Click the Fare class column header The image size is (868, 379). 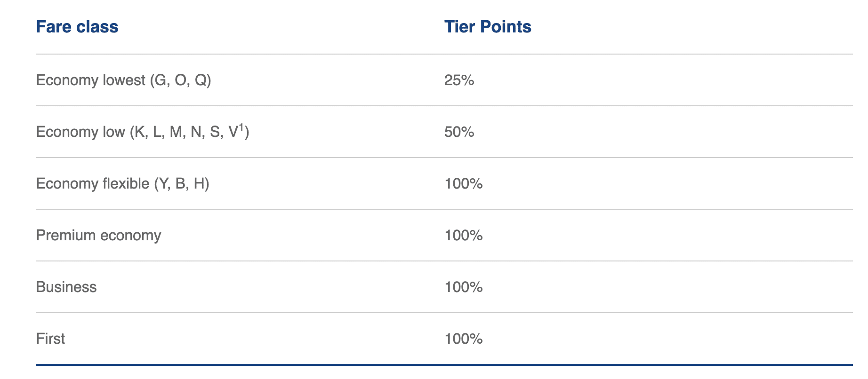(77, 27)
